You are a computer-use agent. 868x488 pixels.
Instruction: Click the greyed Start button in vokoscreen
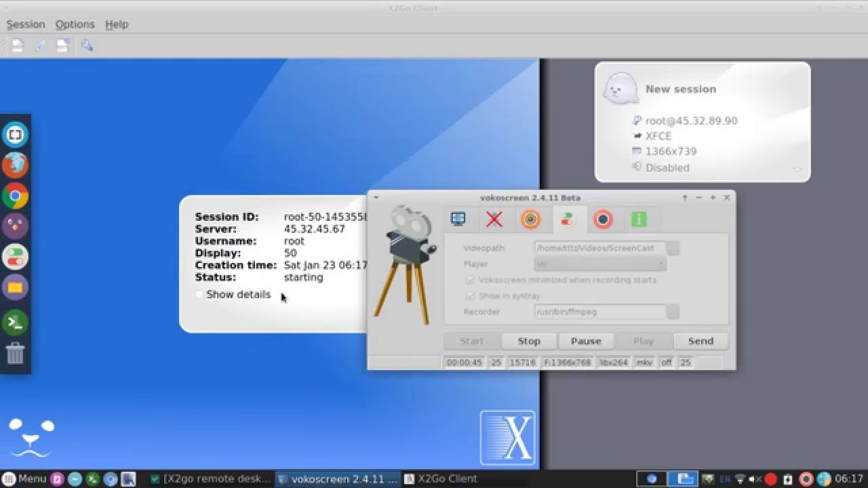tap(472, 341)
